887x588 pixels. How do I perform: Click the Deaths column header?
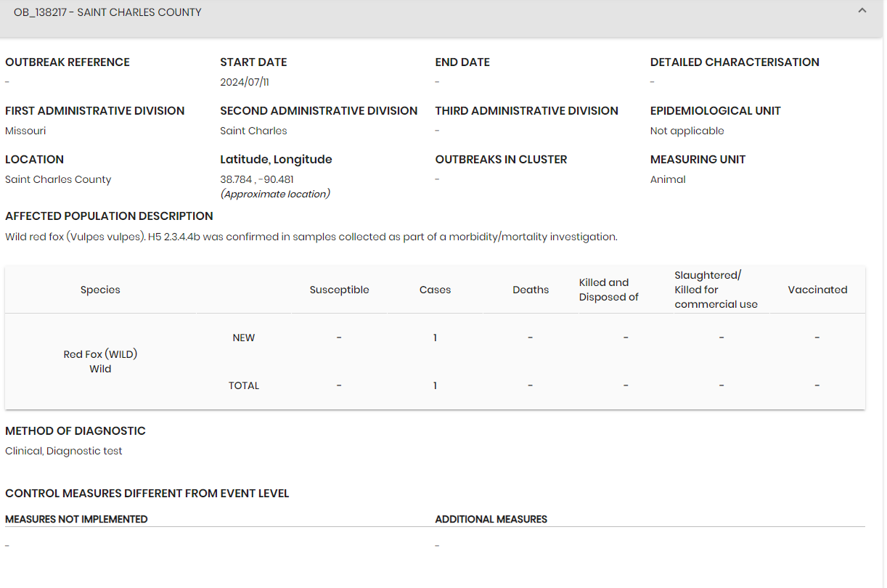tap(531, 290)
